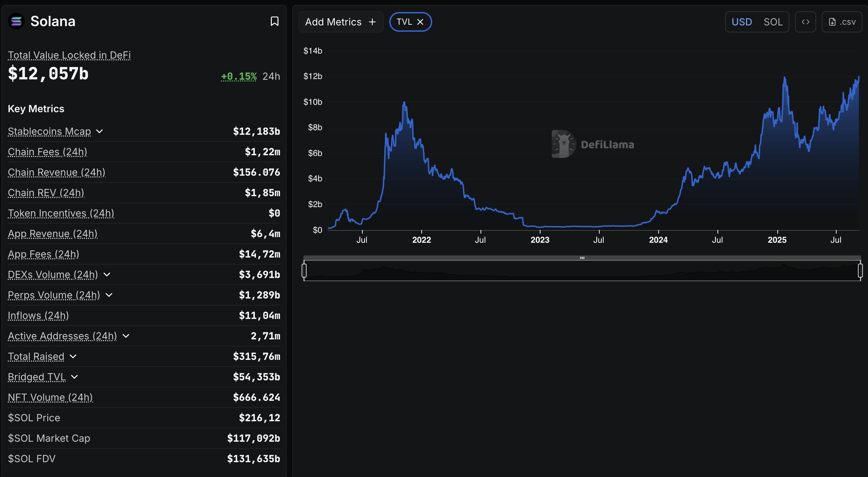Expand Active Addresses (24h) row
Screen dimensions: 868x477
pos(126,336)
